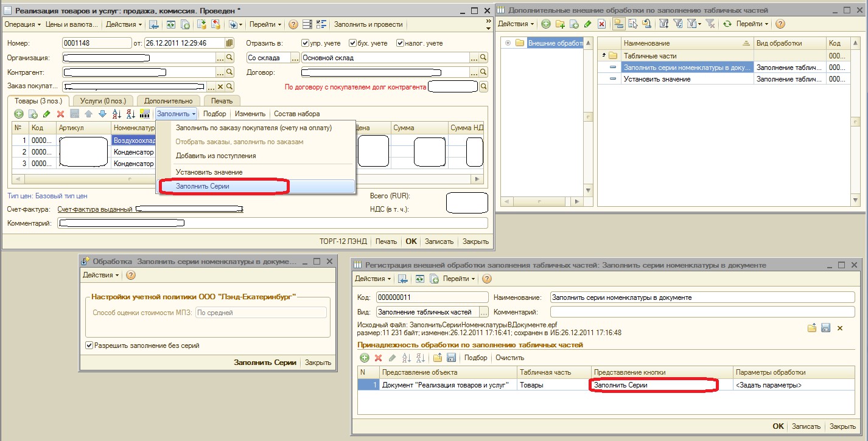Select 'Установить значение' menu entry
The height and width of the screenshot is (441, 868).
click(209, 173)
